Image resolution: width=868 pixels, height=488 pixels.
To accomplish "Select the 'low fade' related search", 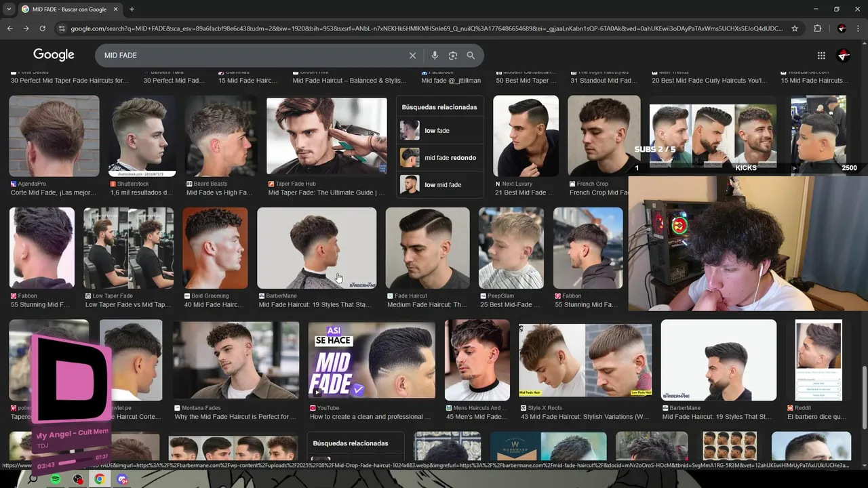I will click(x=439, y=130).
